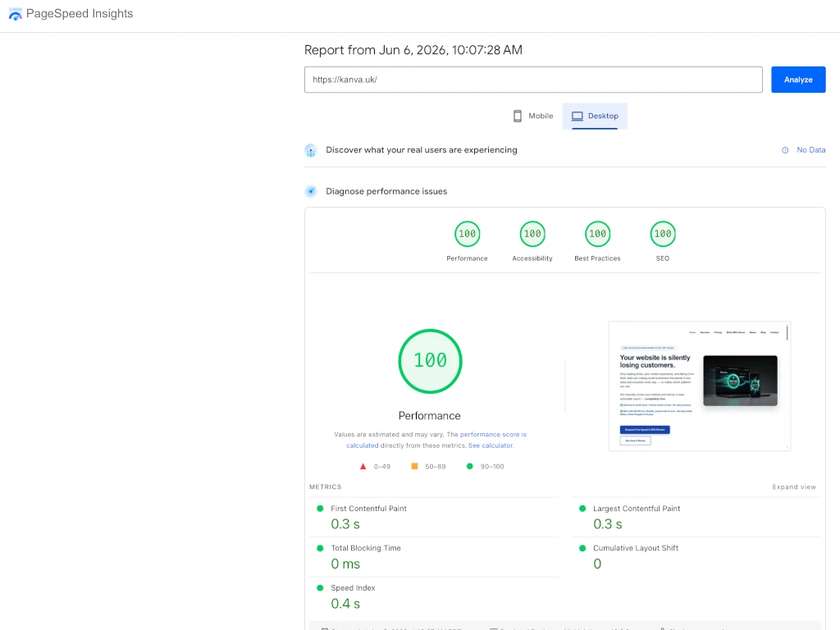This screenshot has width=840, height=630.
Task: Select the 0 ms blocking time value
Action: point(345,564)
